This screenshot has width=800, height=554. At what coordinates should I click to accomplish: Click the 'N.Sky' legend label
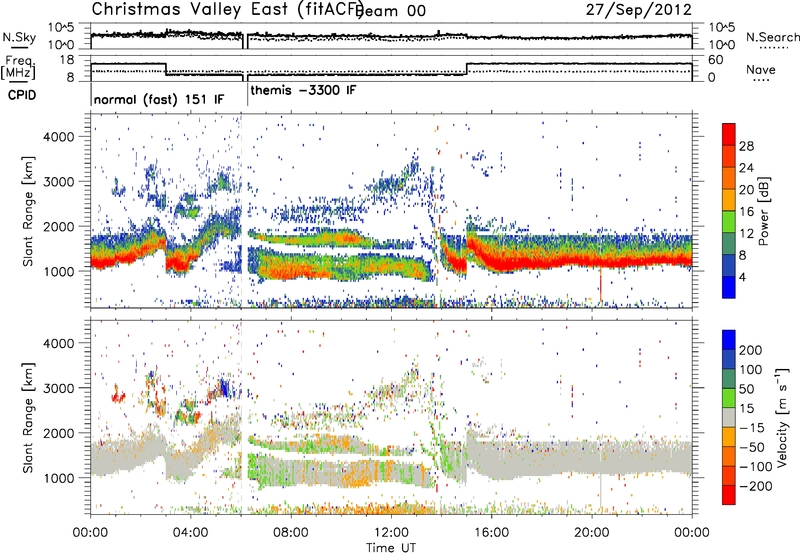[x=19, y=37]
